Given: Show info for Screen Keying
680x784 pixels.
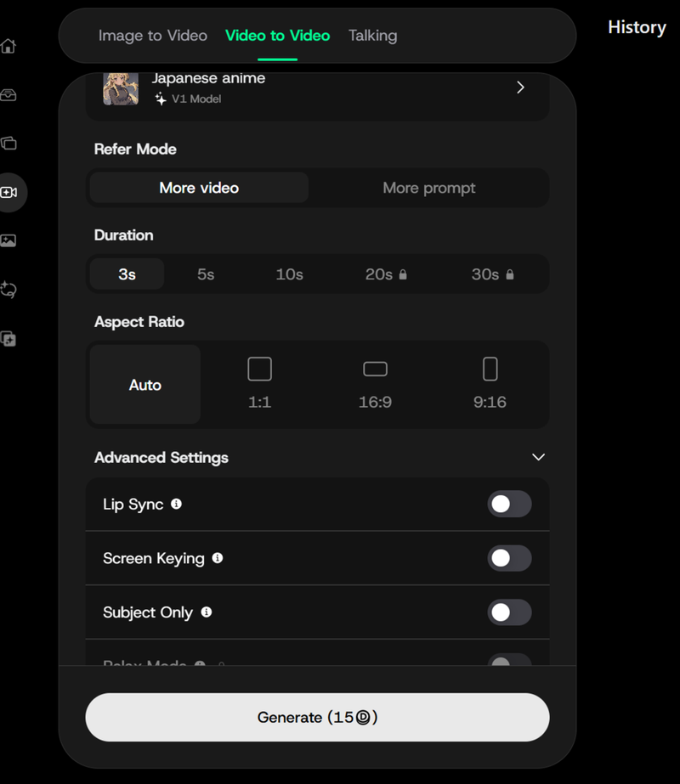Looking at the screenshot, I should [217, 558].
